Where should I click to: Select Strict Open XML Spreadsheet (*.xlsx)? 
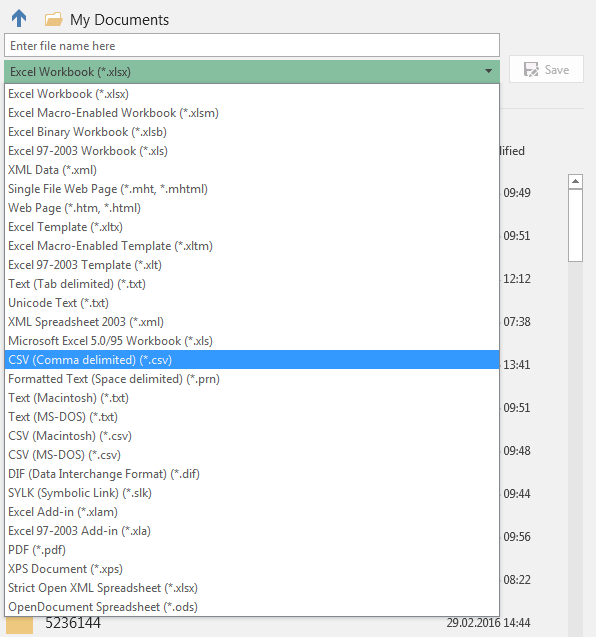252,588
